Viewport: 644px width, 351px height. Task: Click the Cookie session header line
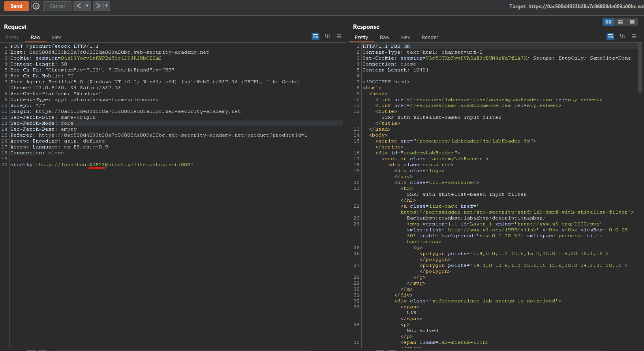[x=86, y=58]
